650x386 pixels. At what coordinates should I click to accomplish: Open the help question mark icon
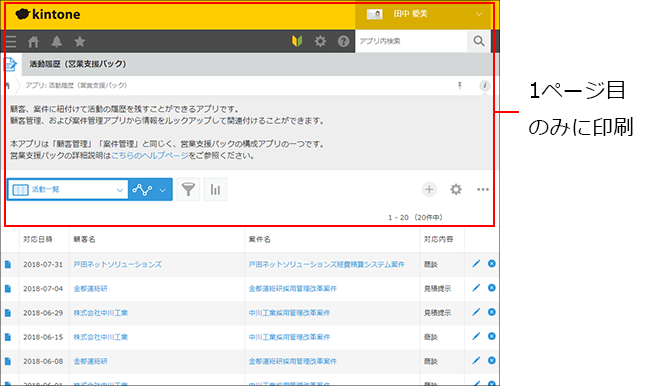pos(343,41)
